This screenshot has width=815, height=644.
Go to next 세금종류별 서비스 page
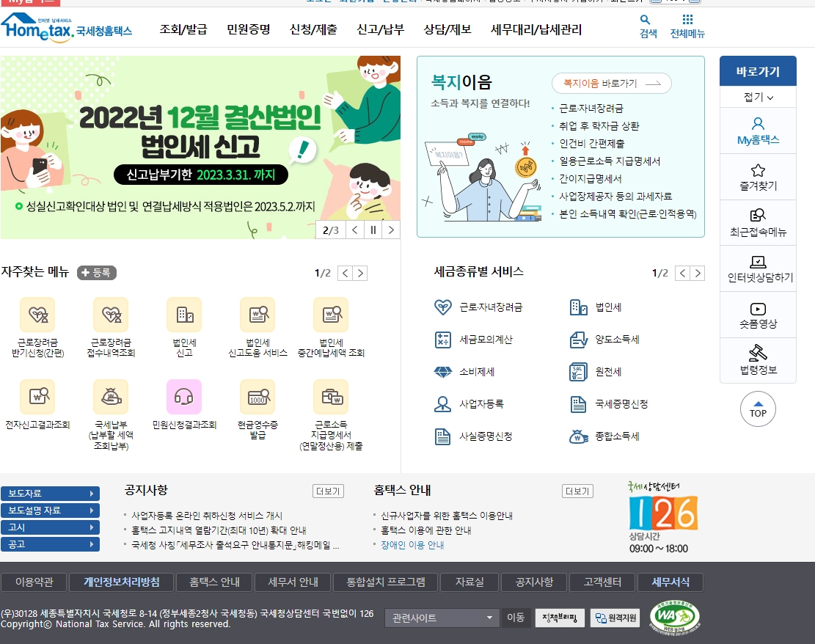tap(698, 273)
